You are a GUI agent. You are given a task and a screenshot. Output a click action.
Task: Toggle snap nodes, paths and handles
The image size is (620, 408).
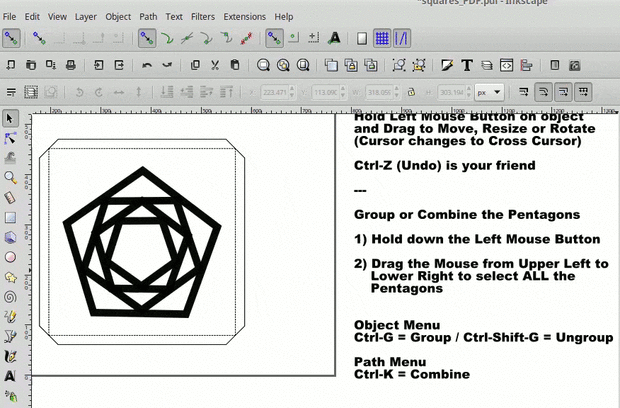[x=147, y=38]
